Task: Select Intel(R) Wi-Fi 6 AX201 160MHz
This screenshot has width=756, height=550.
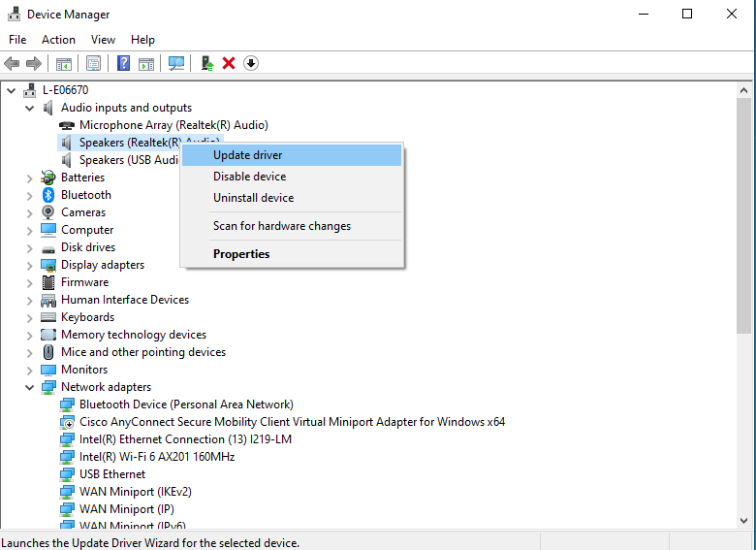Action: (157, 457)
